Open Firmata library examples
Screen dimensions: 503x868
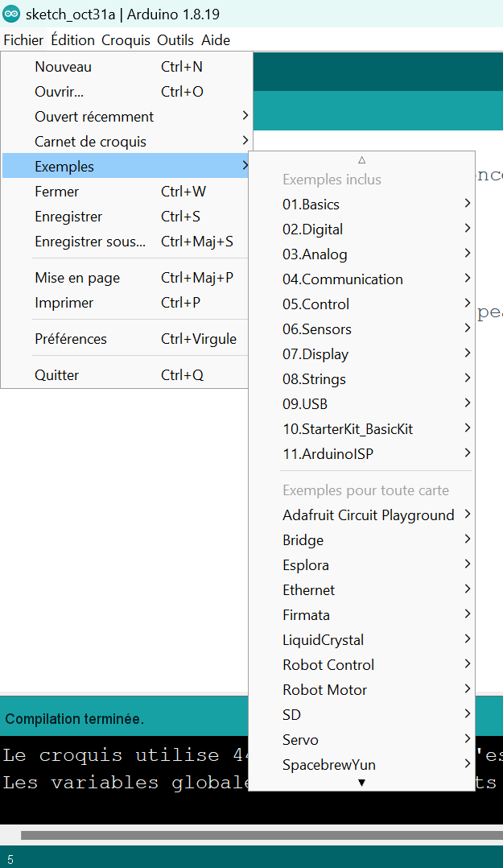(362, 614)
